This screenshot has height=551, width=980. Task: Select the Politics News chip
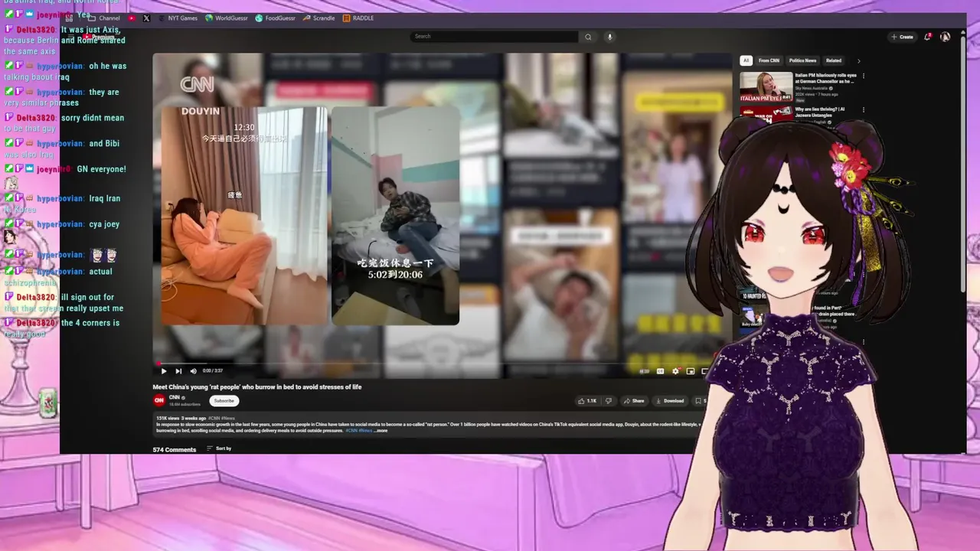802,60
